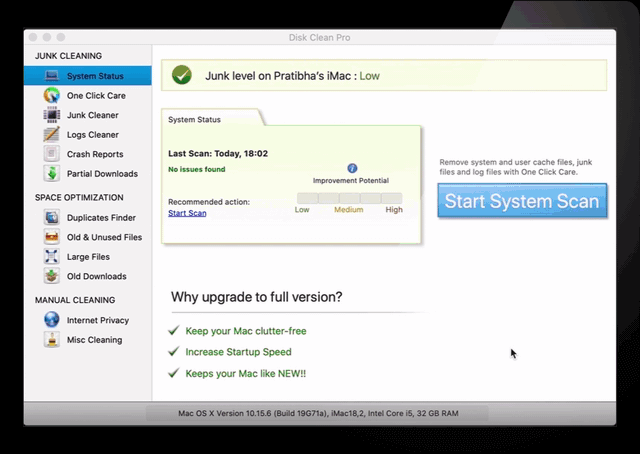
Task: Select the System Status sidebar entry
Action: pos(88,76)
